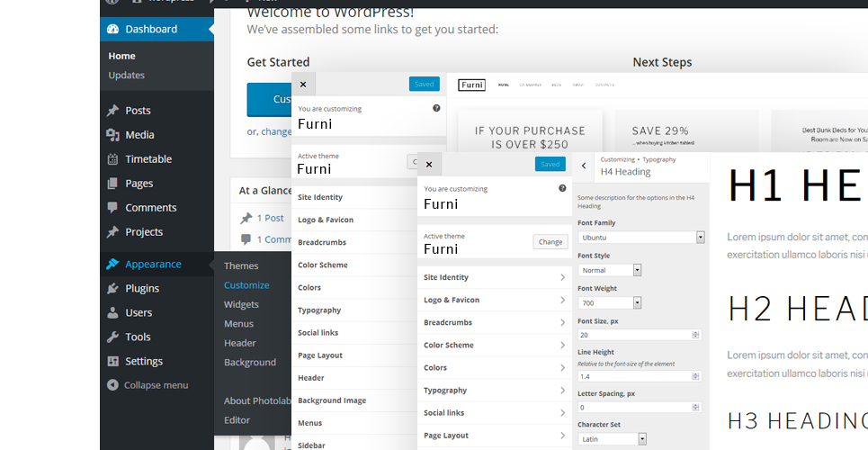
Task: Close the front customizer panel
Action: pos(429,164)
